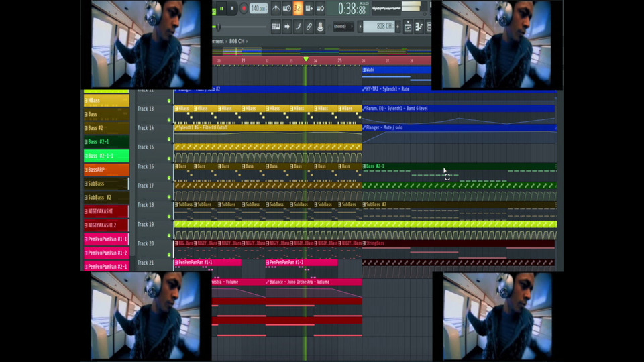Screen dimensions: 644x362
Task: Click the plus button beside 808 CH pattern
Action: click(x=398, y=27)
